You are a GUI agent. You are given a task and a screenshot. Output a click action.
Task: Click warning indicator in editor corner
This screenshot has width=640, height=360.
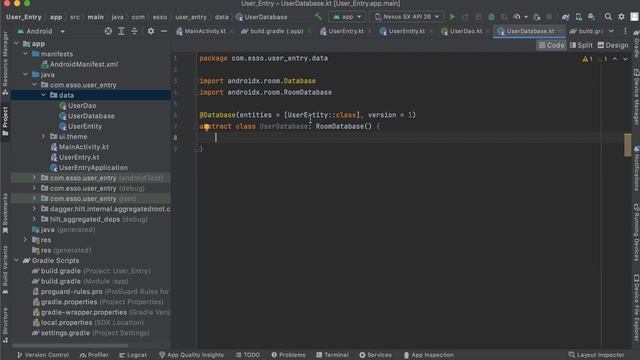pos(587,59)
